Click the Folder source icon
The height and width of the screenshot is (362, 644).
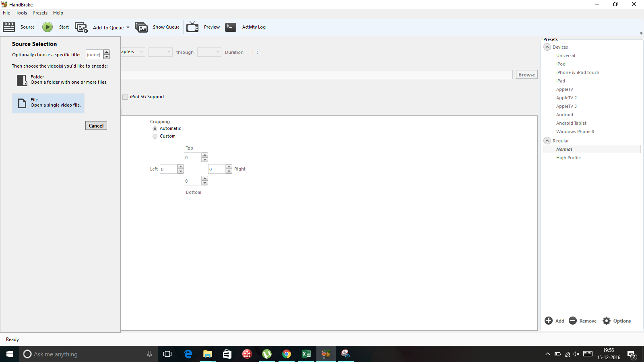pyautogui.click(x=22, y=80)
